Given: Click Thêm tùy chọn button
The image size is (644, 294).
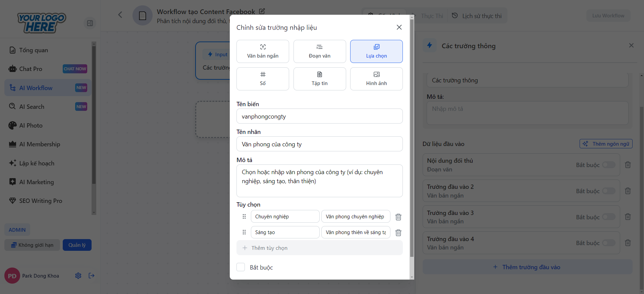Looking at the screenshot, I should tap(319, 248).
